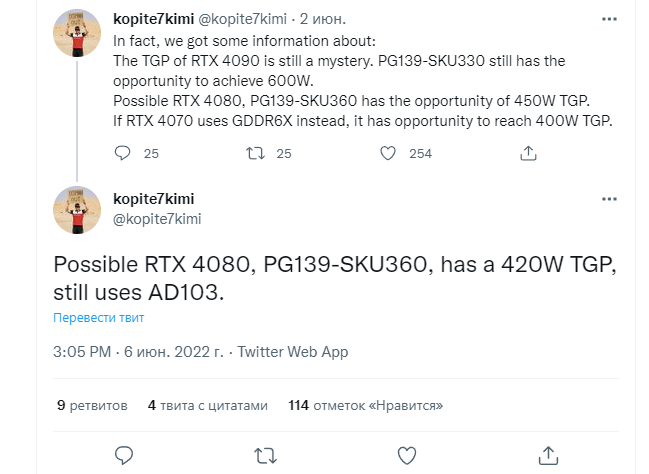The height and width of the screenshot is (474, 649).
Task: Open main tweet author's avatar
Action: coord(78,210)
